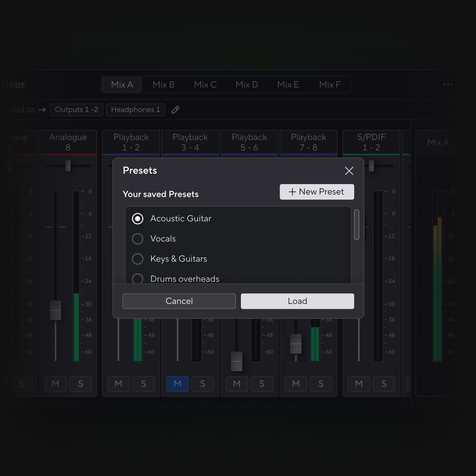Click the pencil icon to edit routing
This screenshot has height=476, width=476.
(175, 110)
